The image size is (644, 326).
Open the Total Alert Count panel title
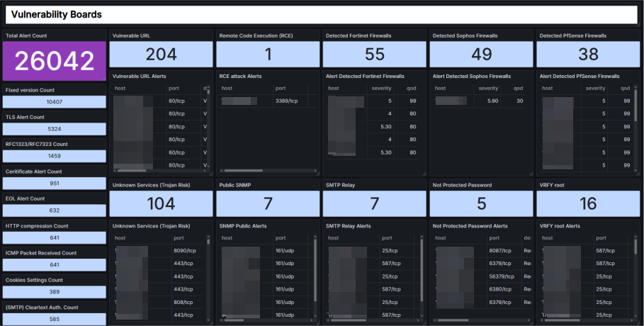26,35
